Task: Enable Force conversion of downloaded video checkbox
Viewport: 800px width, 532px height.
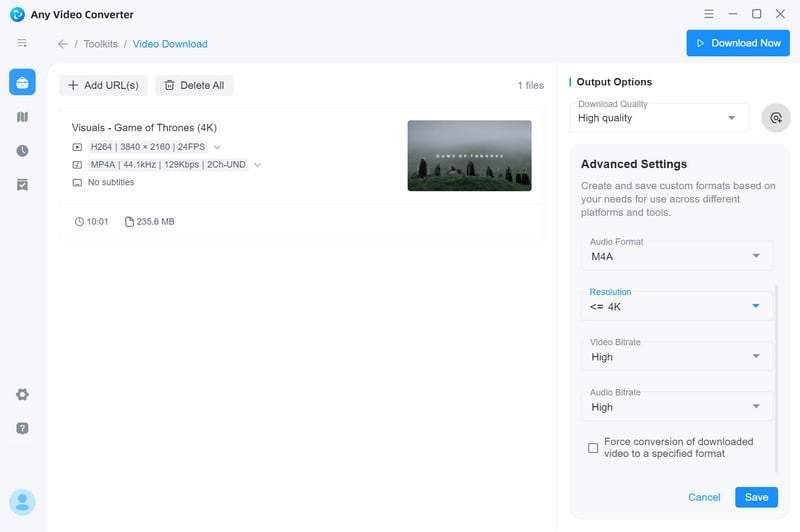Action: (593, 448)
